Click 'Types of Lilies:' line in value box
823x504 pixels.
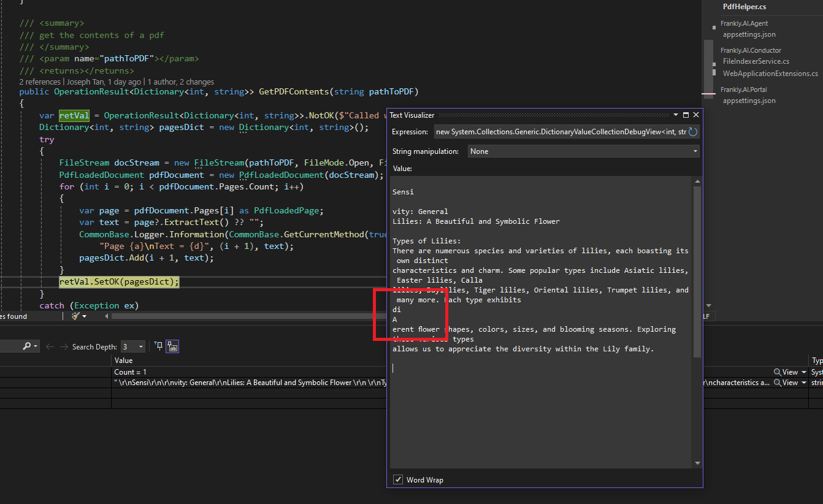click(426, 241)
